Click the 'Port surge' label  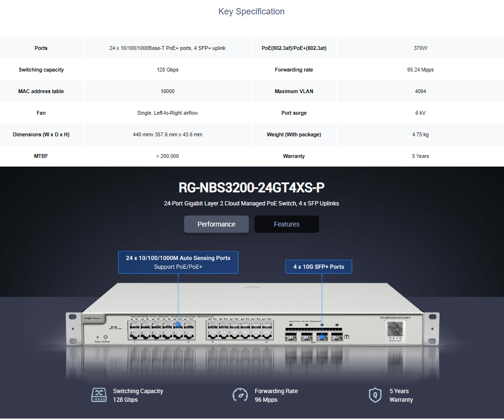(294, 113)
